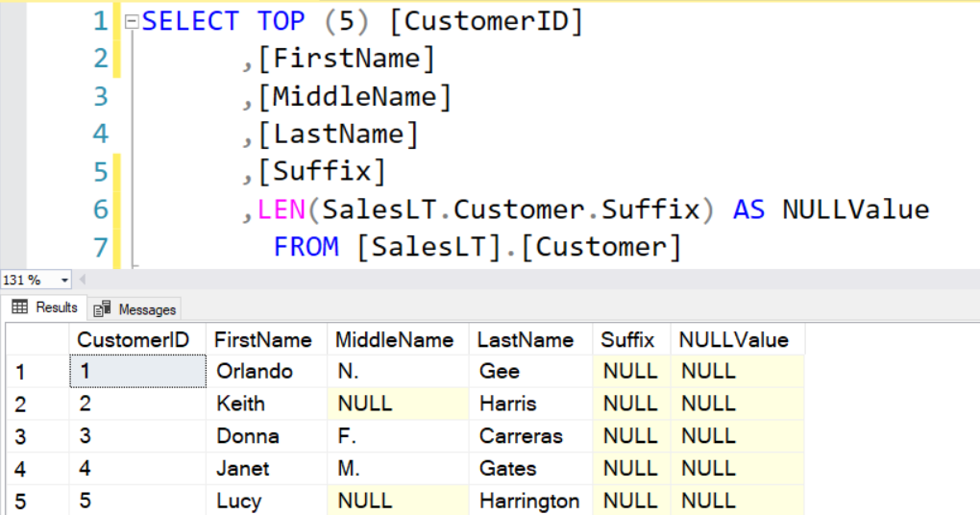Place cursor on the LEN function keyword
Image resolution: width=980 pixels, height=515 pixels.
tap(281, 209)
